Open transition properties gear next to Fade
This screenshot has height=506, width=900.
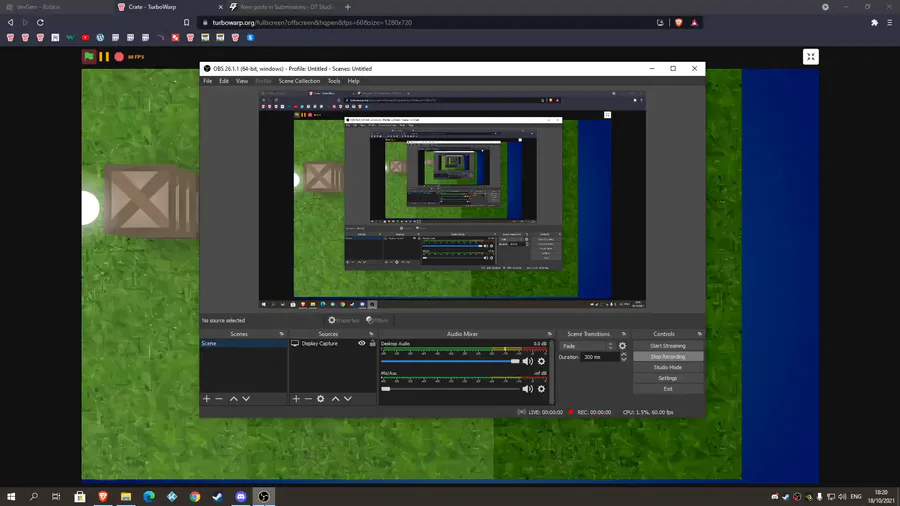click(622, 346)
